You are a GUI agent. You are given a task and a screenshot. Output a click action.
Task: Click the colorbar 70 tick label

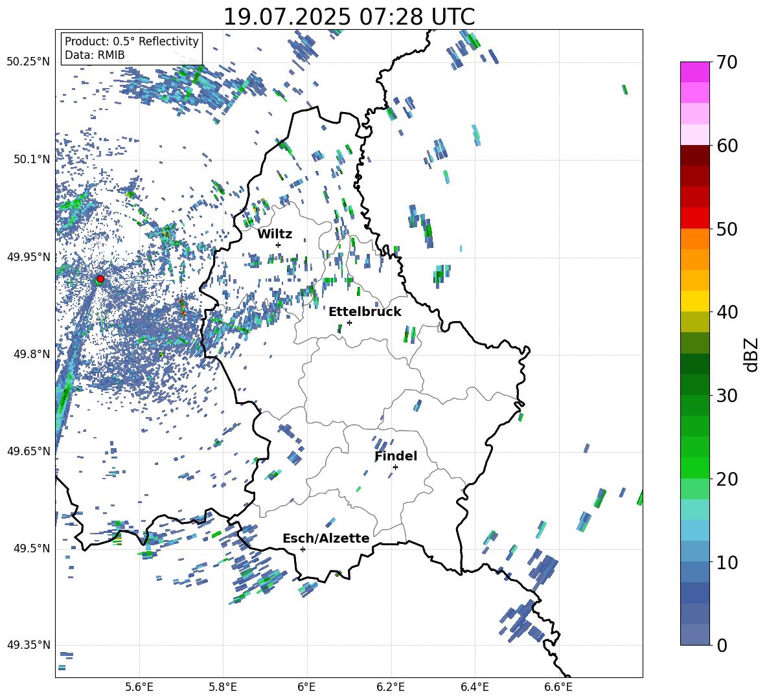pos(727,63)
